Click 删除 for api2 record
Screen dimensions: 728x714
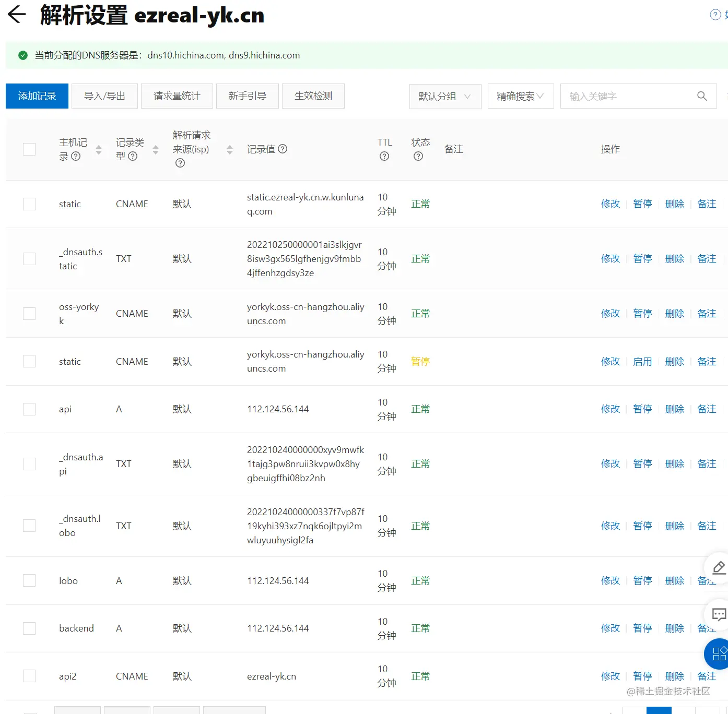click(675, 676)
